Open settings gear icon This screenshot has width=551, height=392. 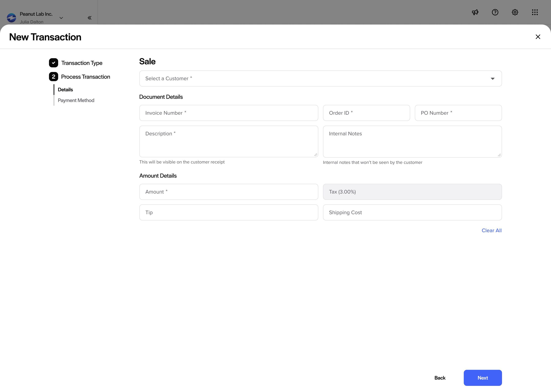515,12
